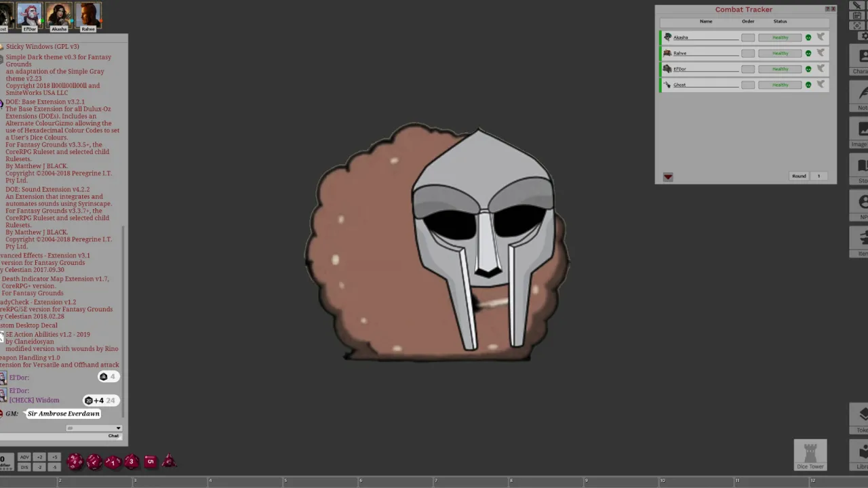Click Rahve's name in Combat Tracker
Image resolution: width=868 pixels, height=488 pixels.
[705, 53]
